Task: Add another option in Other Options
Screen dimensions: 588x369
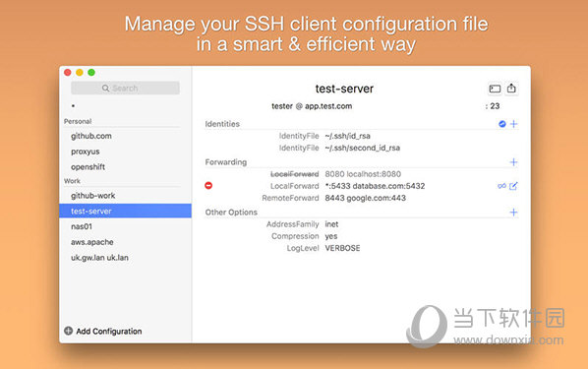Action: click(x=513, y=213)
